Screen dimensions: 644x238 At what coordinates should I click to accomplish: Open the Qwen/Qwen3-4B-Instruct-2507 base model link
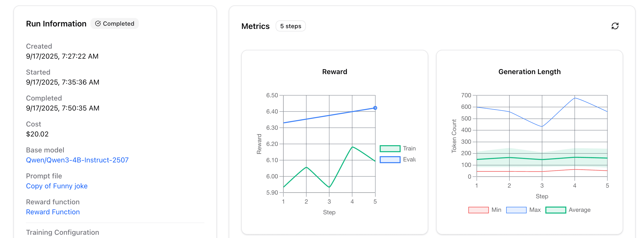point(77,160)
